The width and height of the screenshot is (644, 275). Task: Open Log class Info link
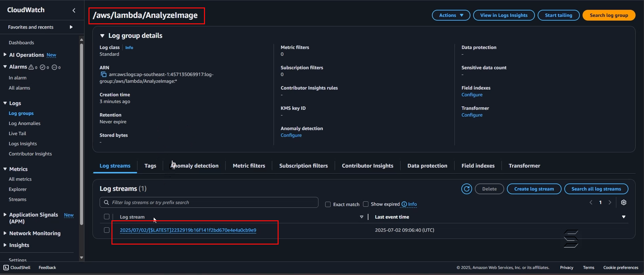coord(129,48)
